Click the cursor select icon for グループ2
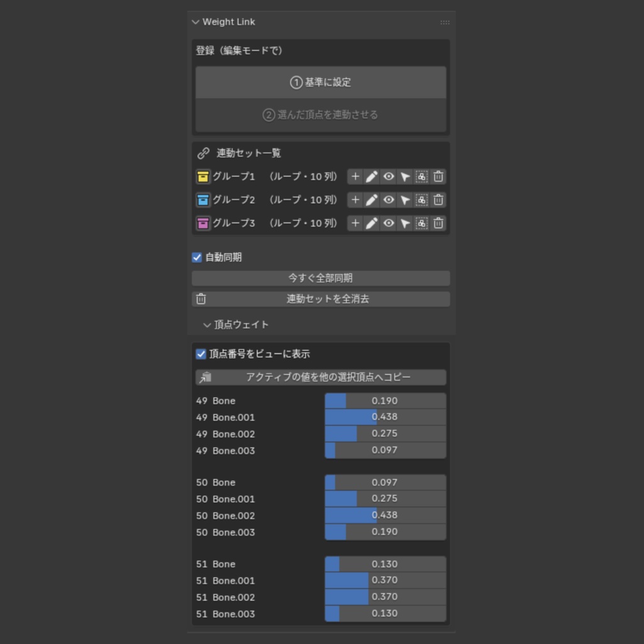Viewport: 644px width, 644px height. pos(405,200)
